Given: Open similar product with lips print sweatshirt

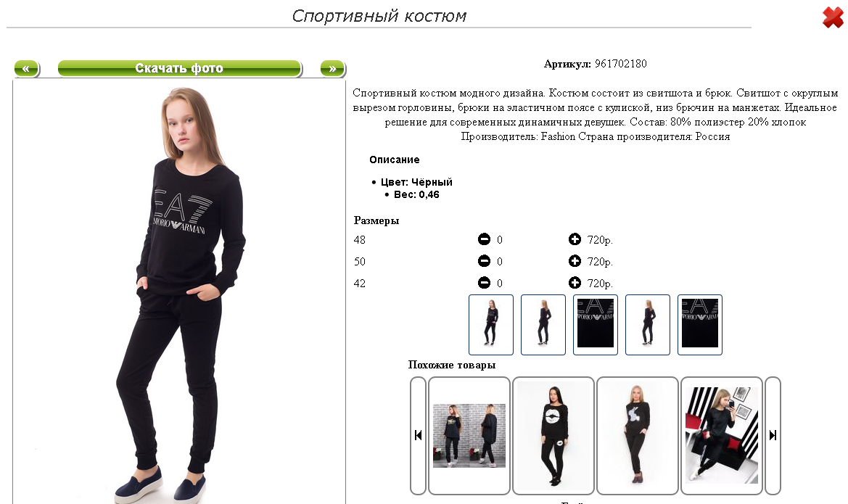Looking at the screenshot, I should 553,435.
